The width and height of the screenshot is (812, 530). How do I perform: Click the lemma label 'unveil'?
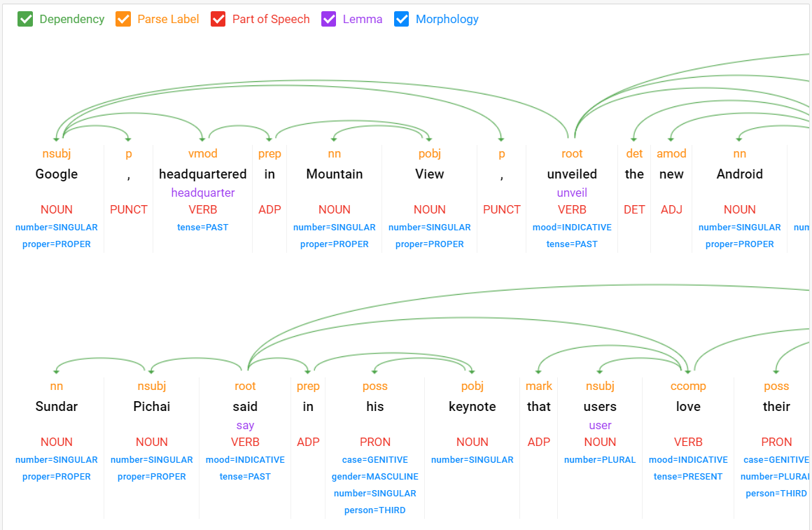tap(572, 192)
